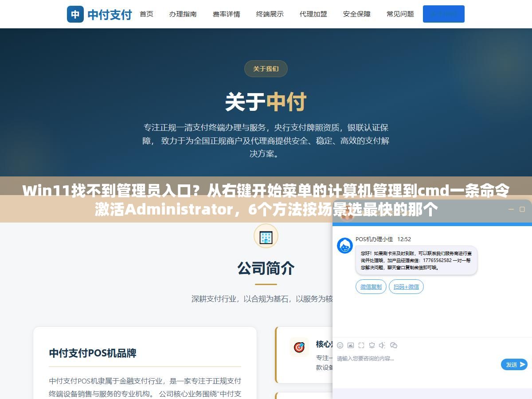
Task: Open 终端展示 in navigation
Action: 270,14
